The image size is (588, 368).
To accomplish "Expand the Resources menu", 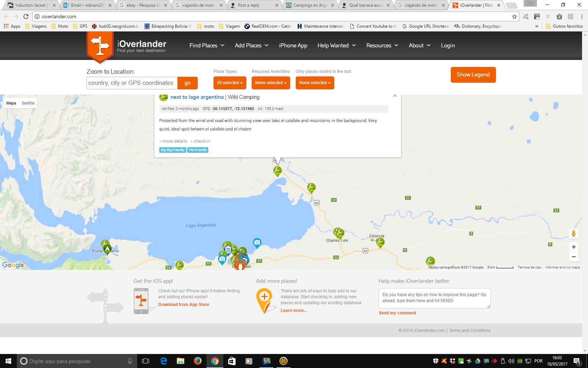I will (382, 46).
